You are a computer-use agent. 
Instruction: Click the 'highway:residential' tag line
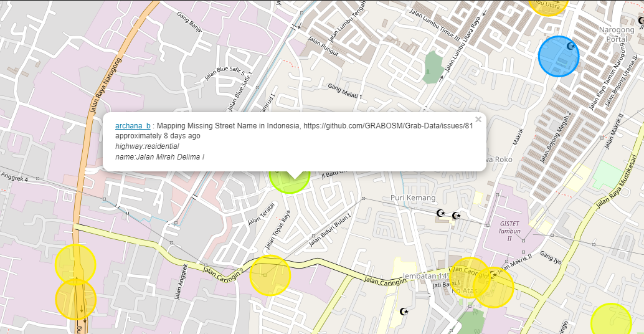click(147, 146)
